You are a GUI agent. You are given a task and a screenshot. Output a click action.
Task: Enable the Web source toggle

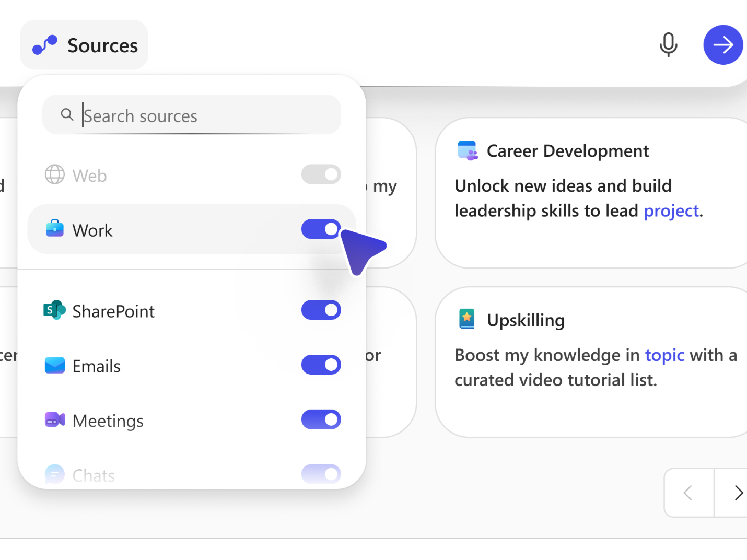pos(321,174)
